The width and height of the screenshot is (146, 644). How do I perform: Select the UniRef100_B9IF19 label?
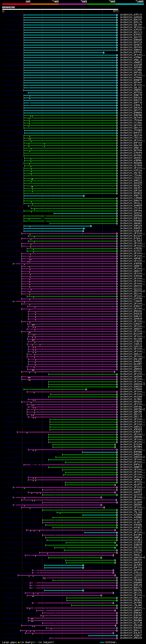[x=131, y=42]
